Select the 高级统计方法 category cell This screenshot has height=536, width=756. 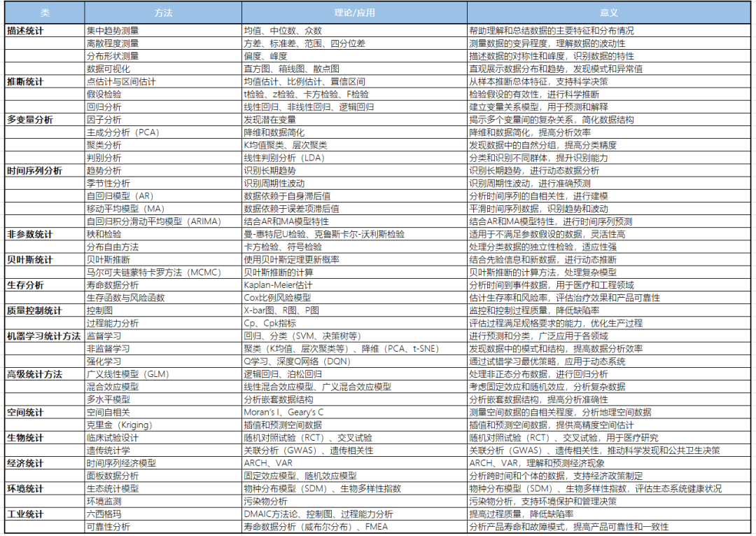(x=44, y=374)
